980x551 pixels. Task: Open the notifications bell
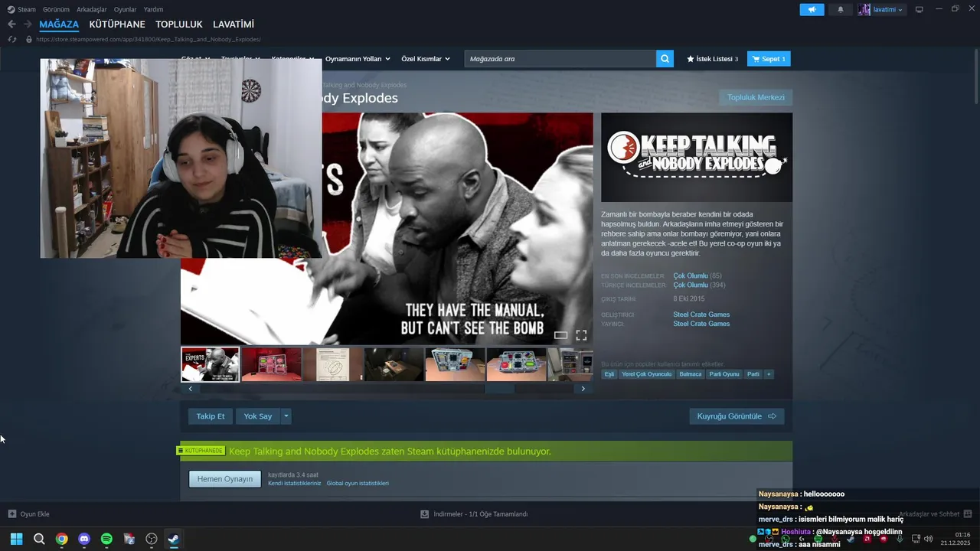pyautogui.click(x=841, y=9)
